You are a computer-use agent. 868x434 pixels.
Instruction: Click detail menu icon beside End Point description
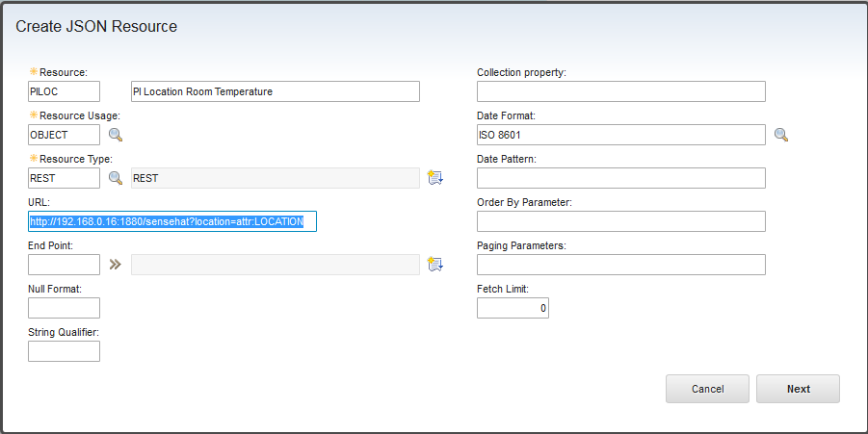(x=434, y=265)
